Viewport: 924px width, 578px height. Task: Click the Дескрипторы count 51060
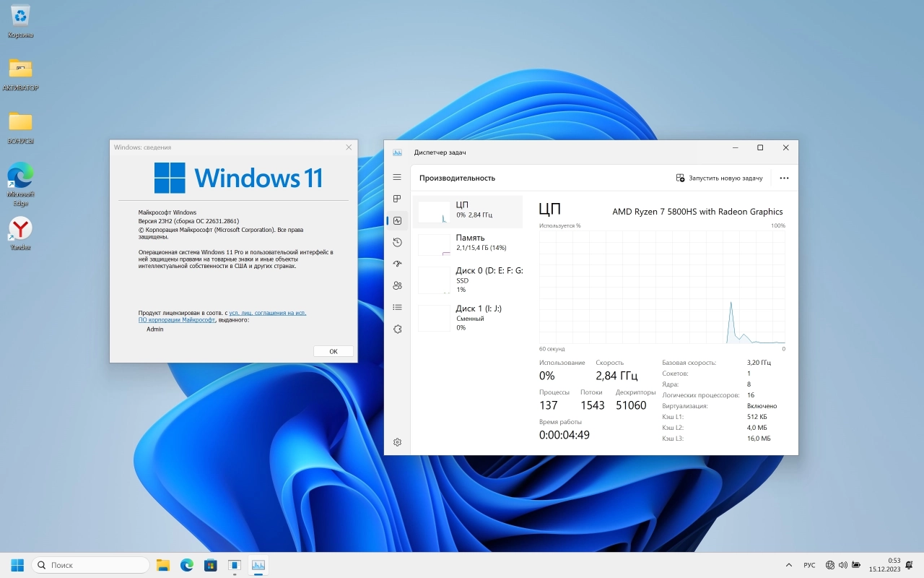click(x=631, y=405)
